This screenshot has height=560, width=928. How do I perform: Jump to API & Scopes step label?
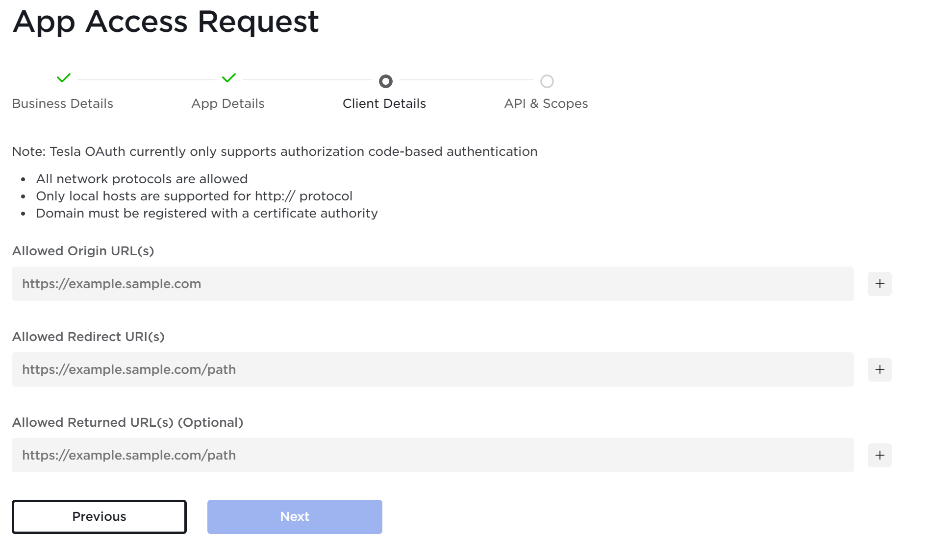(x=546, y=103)
